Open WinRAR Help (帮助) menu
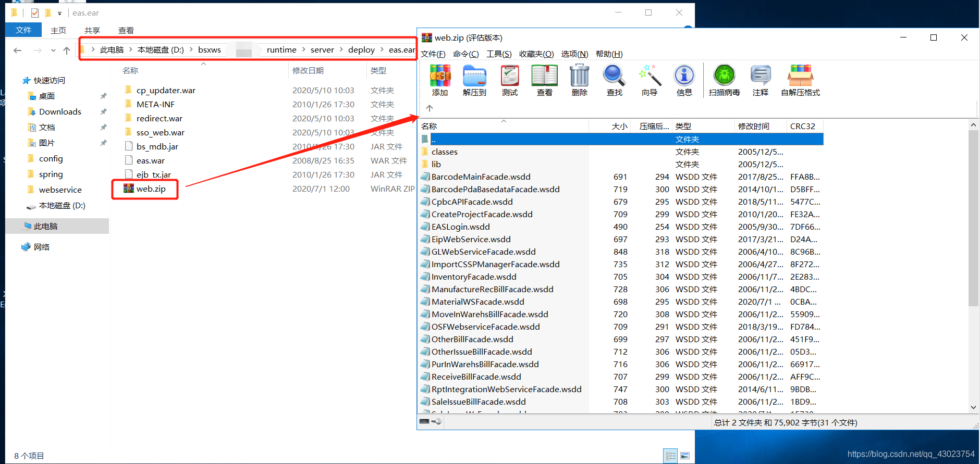The image size is (980, 464). 609,54
